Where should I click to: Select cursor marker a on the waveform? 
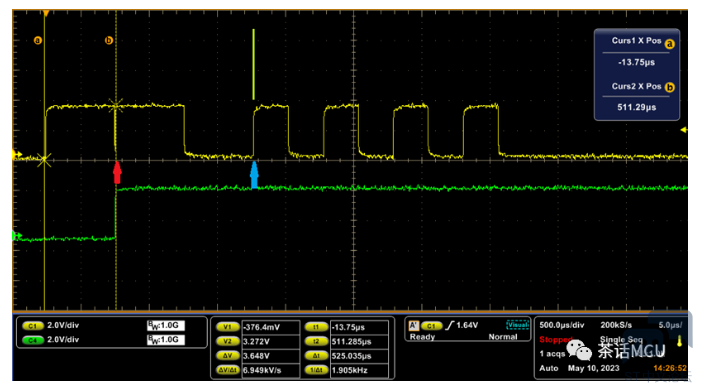[38, 40]
